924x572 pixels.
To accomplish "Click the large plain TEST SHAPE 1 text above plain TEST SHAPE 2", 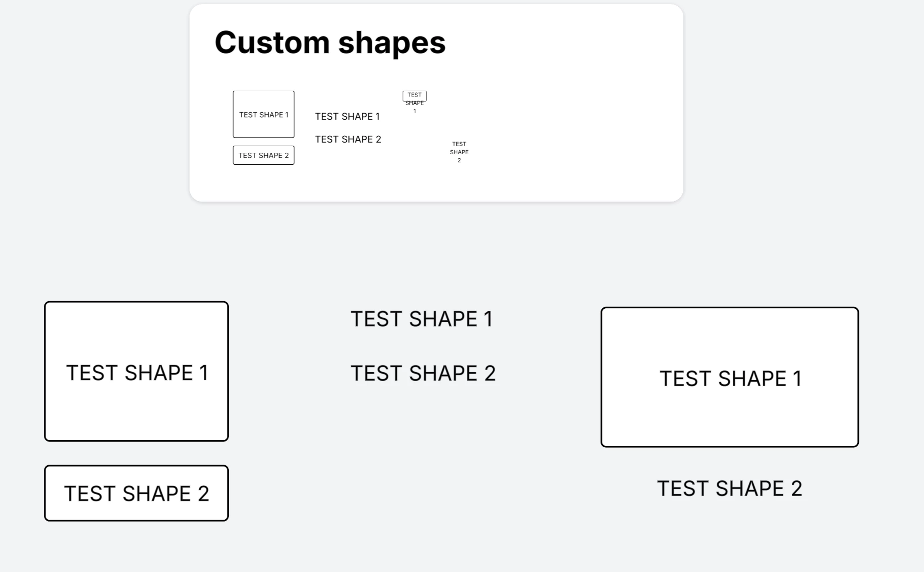I will (421, 319).
